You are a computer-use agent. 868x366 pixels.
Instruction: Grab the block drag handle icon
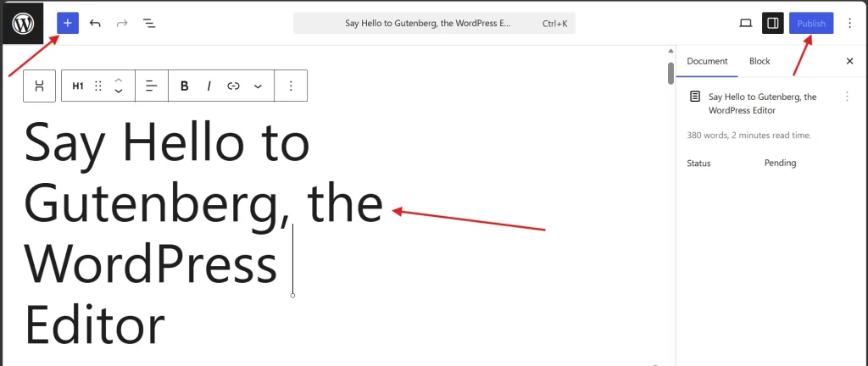pos(98,86)
